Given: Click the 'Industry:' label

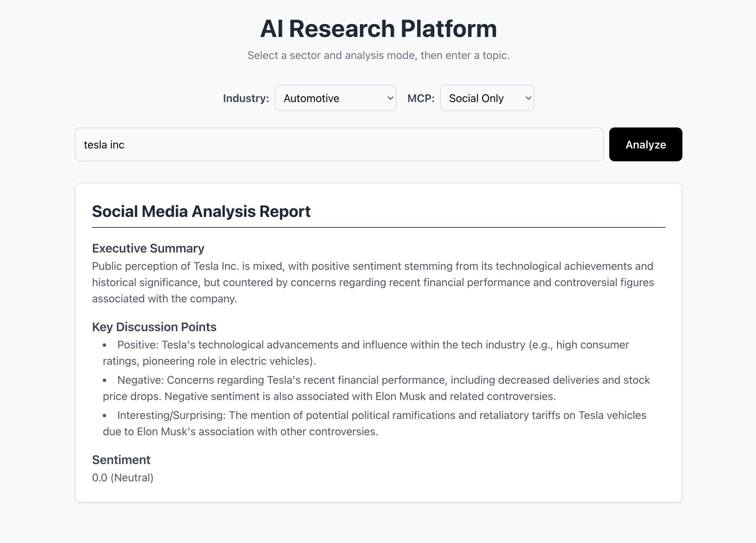Looking at the screenshot, I should point(246,98).
